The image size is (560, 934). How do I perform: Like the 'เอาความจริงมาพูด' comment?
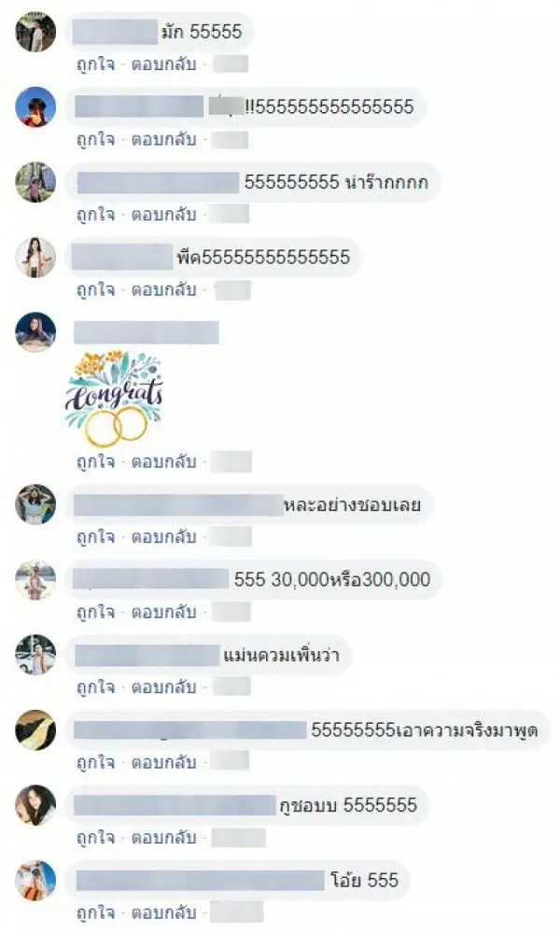95,762
